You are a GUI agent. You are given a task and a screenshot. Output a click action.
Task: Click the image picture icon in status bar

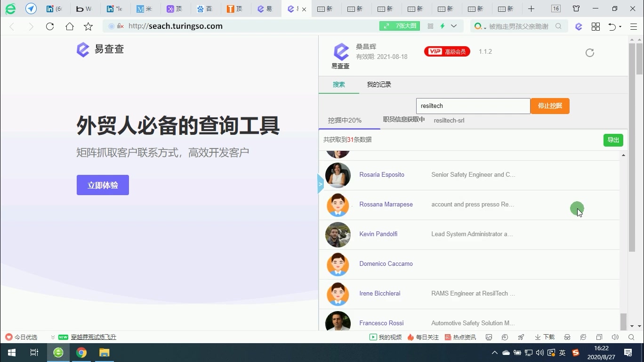click(x=489, y=337)
